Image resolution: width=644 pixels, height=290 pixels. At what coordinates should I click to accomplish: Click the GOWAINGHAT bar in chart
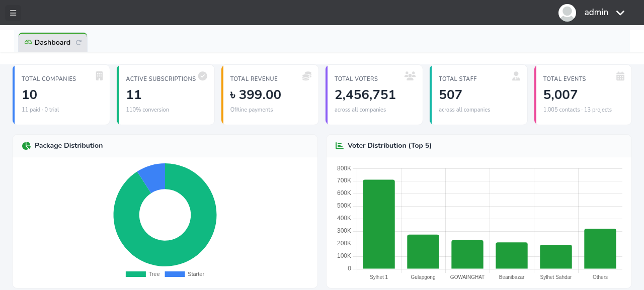pyautogui.click(x=467, y=254)
